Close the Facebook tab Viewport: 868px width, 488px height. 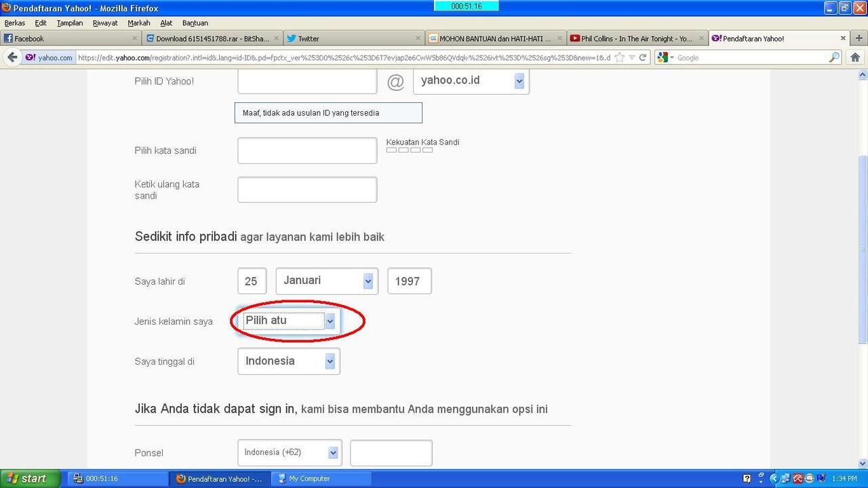[x=135, y=39]
